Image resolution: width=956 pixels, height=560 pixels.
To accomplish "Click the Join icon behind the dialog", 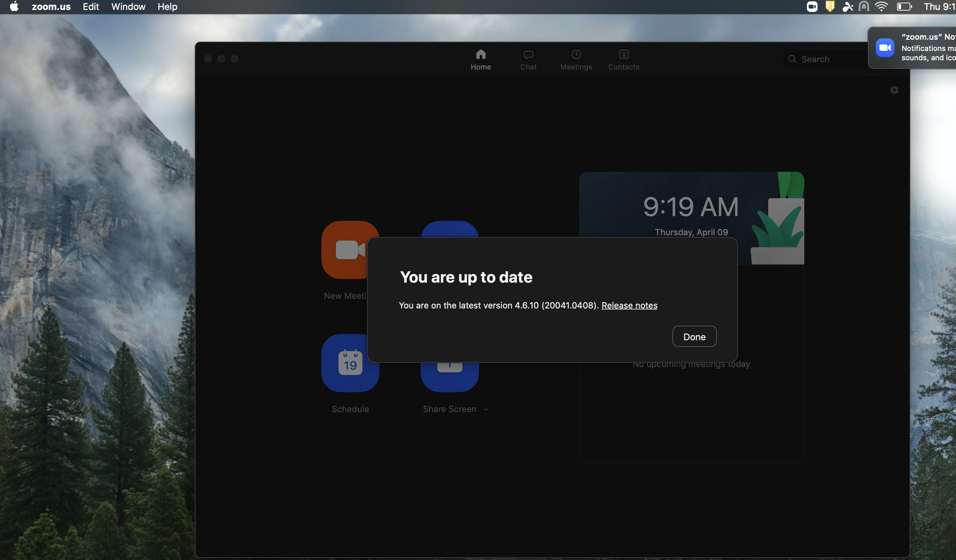I will [450, 229].
